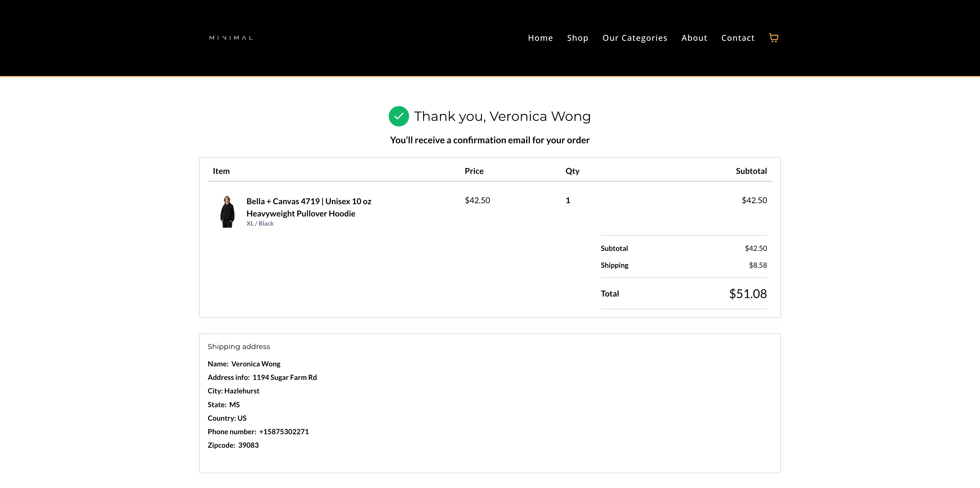Click the black hoodie product thumbnail
This screenshot has width=980, height=488.
[227, 212]
